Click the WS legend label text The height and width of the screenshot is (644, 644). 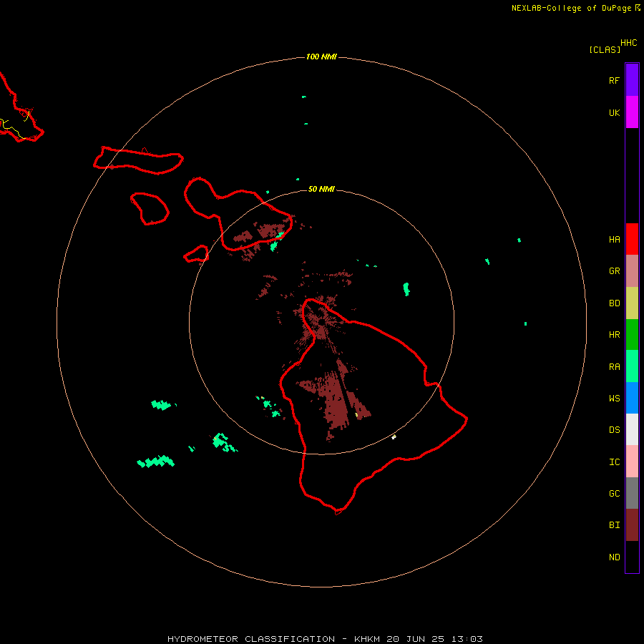point(614,398)
